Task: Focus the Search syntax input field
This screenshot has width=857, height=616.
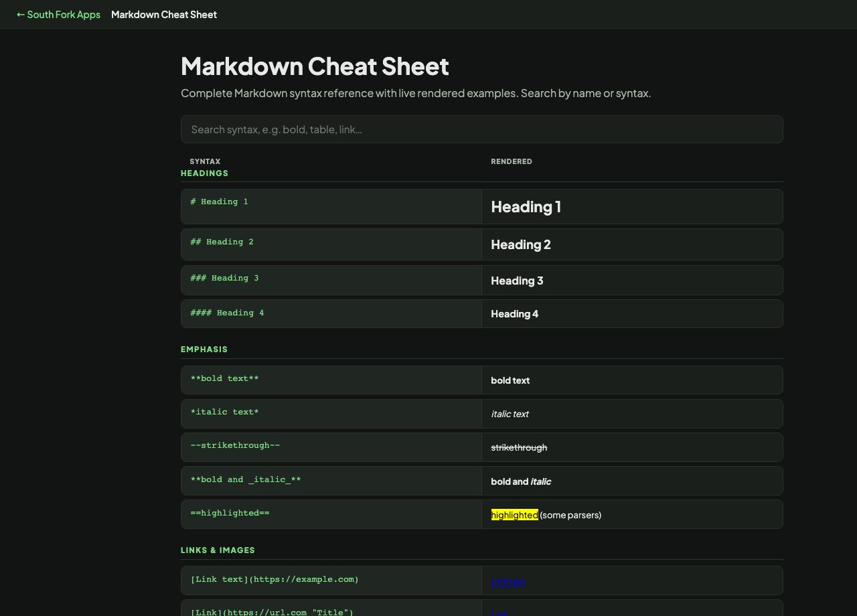Action: 482,129
